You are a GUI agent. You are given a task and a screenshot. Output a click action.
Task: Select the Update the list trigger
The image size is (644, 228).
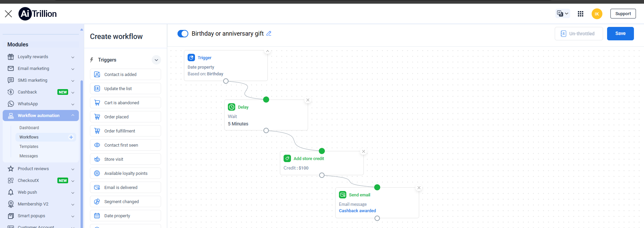point(126,88)
